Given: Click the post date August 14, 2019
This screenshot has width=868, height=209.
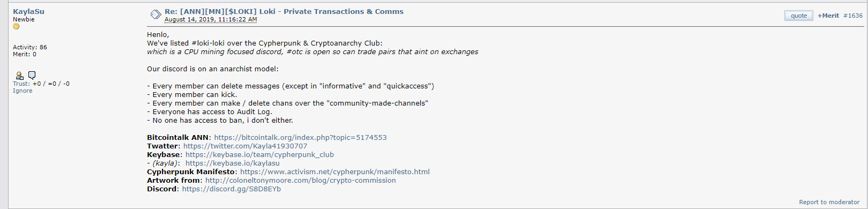Looking at the screenshot, I should (x=211, y=19).
